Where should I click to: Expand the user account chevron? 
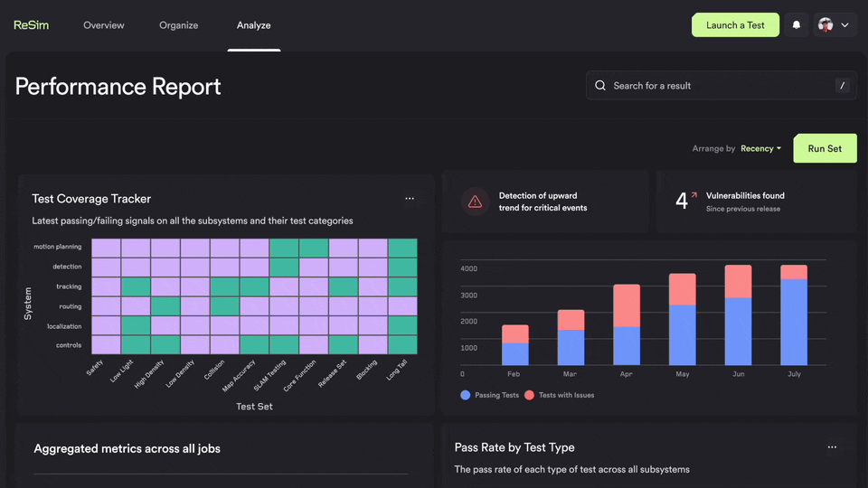point(844,25)
